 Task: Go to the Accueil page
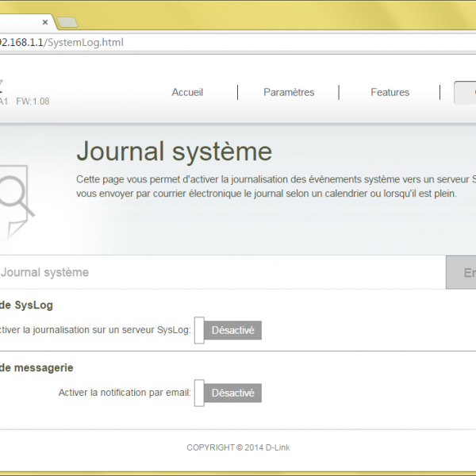click(x=187, y=92)
